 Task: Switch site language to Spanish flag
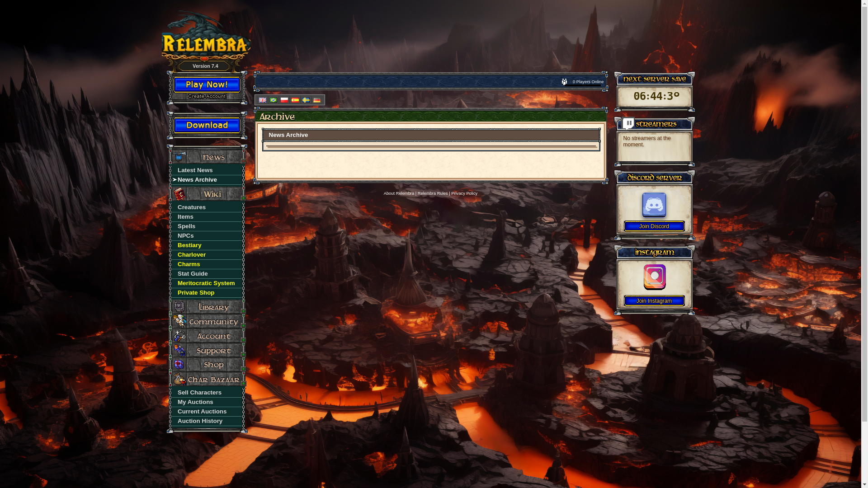pyautogui.click(x=295, y=100)
